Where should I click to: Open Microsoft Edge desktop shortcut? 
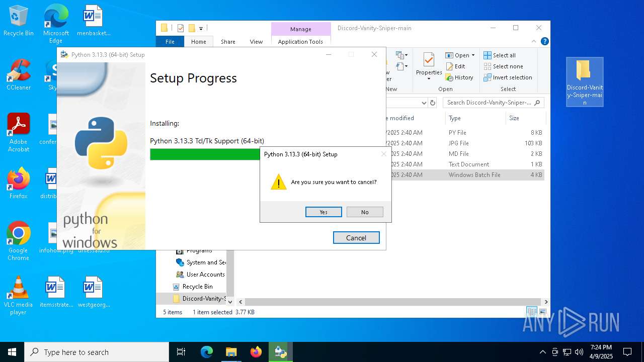pyautogui.click(x=56, y=24)
